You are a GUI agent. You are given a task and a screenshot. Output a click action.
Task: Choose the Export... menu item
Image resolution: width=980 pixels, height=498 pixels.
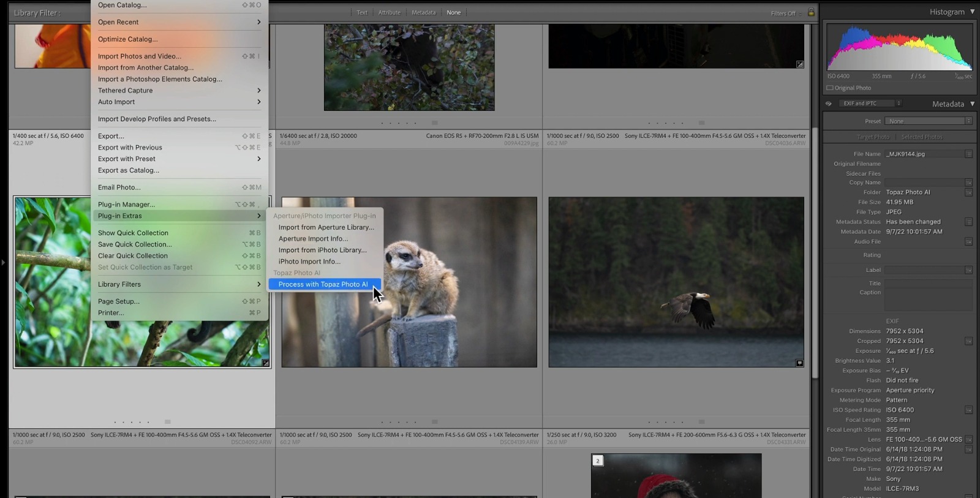click(x=179, y=136)
